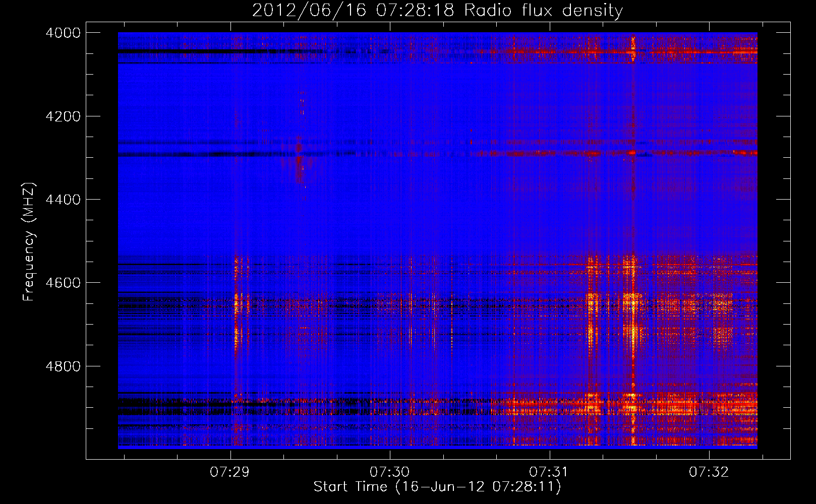Select the 4600 frequency tick label
The image size is (816, 504).
coord(63,283)
